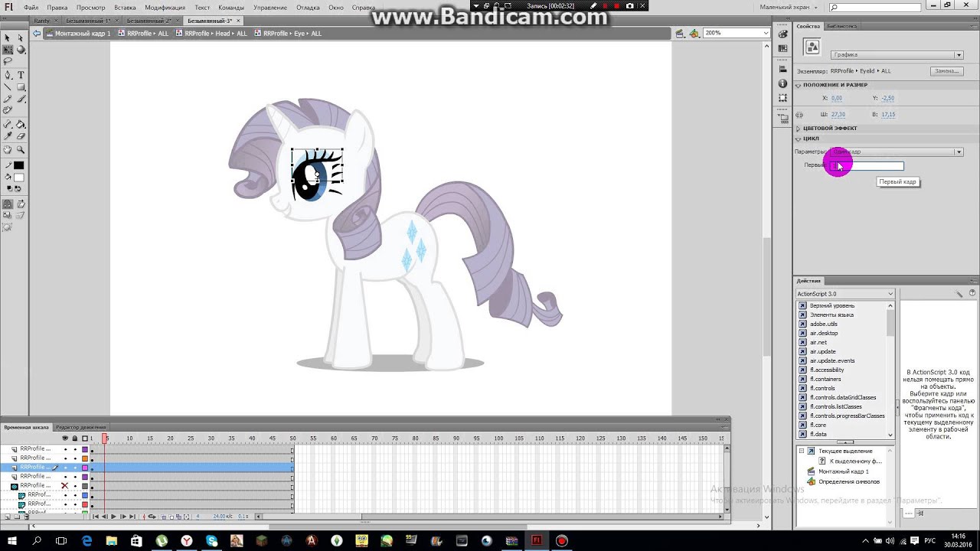Click the Монтажный кадр 1 breadcrumb

point(78,34)
